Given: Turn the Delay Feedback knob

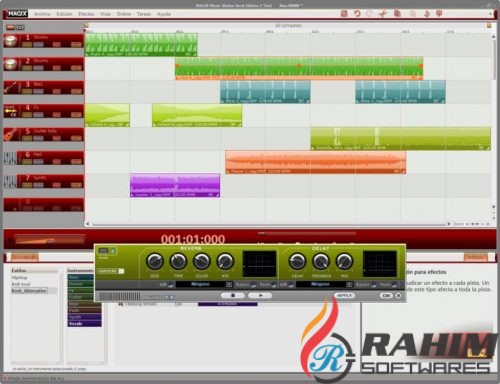Looking at the screenshot, I should (x=321, y=261).
